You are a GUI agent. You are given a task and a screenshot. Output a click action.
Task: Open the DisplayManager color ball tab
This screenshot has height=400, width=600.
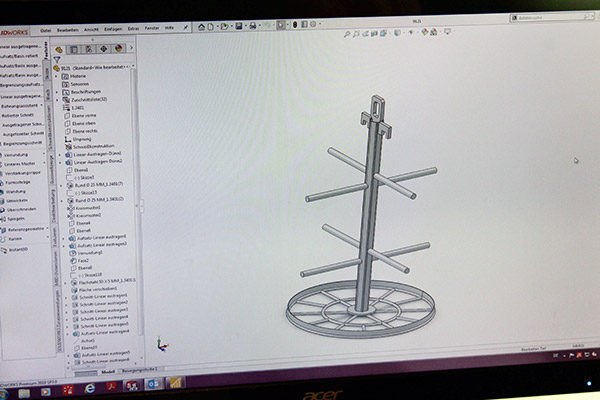coord(119,49)
